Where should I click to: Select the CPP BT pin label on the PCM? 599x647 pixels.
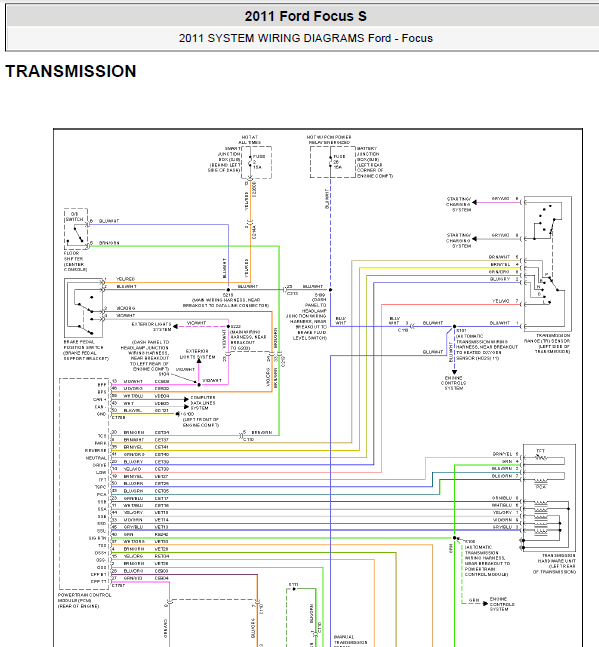pos(98,574)
